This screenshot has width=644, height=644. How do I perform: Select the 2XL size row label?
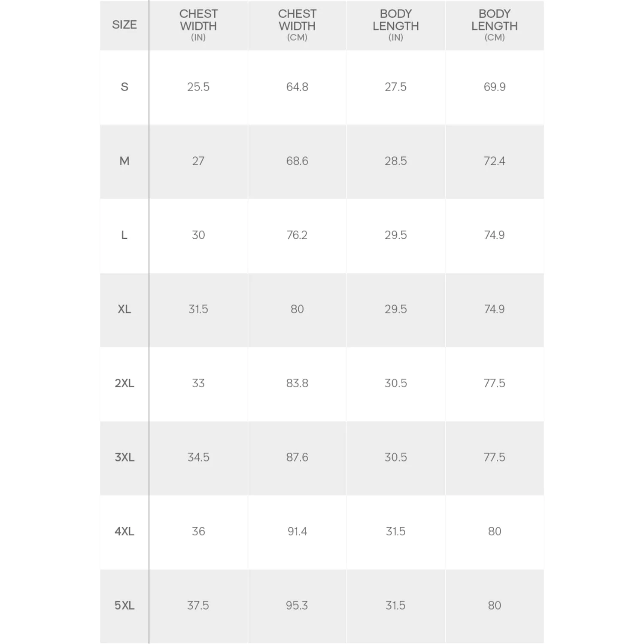click(x=125, y=383)
